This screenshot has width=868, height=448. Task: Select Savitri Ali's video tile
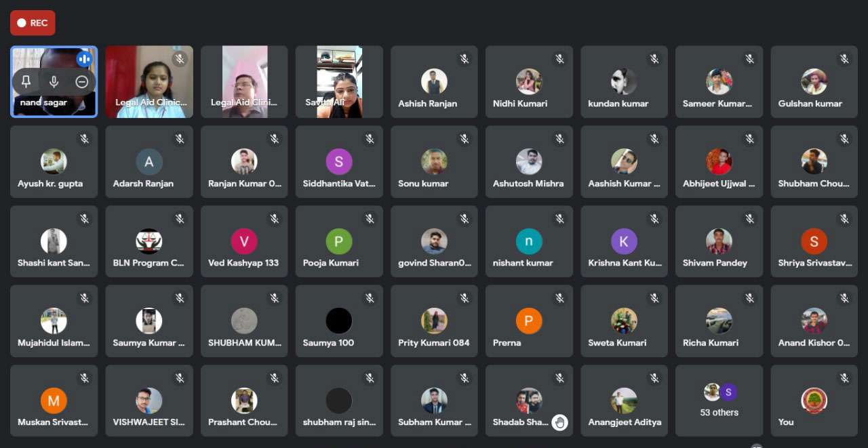pos(339,82)
